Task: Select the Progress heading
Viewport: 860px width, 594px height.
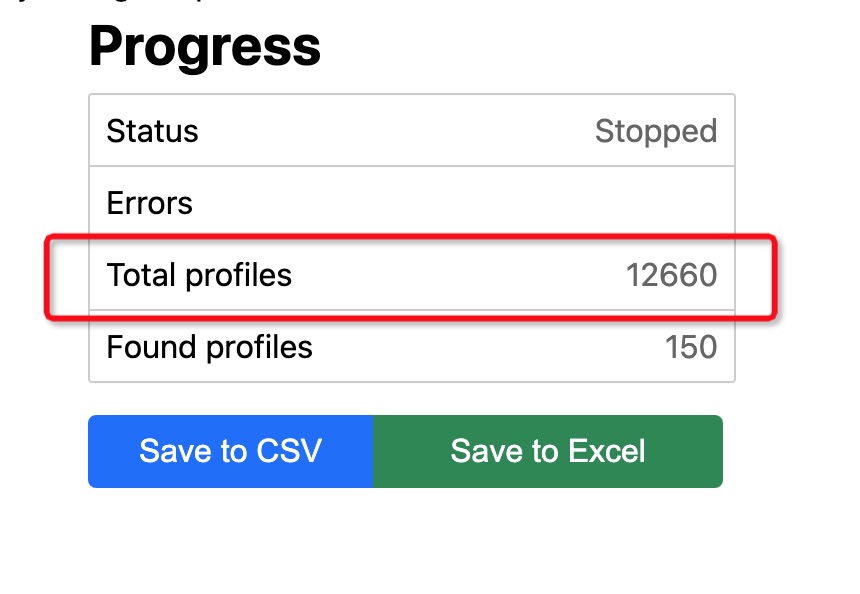Action: (203, 45)
